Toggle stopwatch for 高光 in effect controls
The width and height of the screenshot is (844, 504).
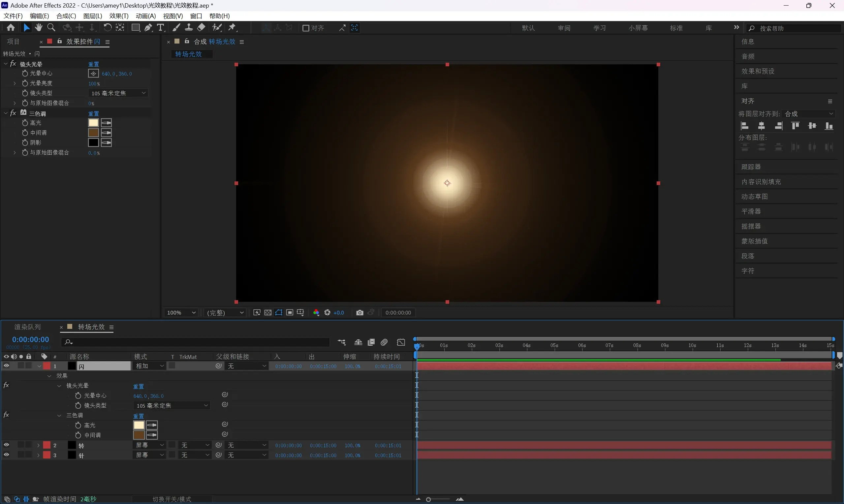tap(25, 123)
